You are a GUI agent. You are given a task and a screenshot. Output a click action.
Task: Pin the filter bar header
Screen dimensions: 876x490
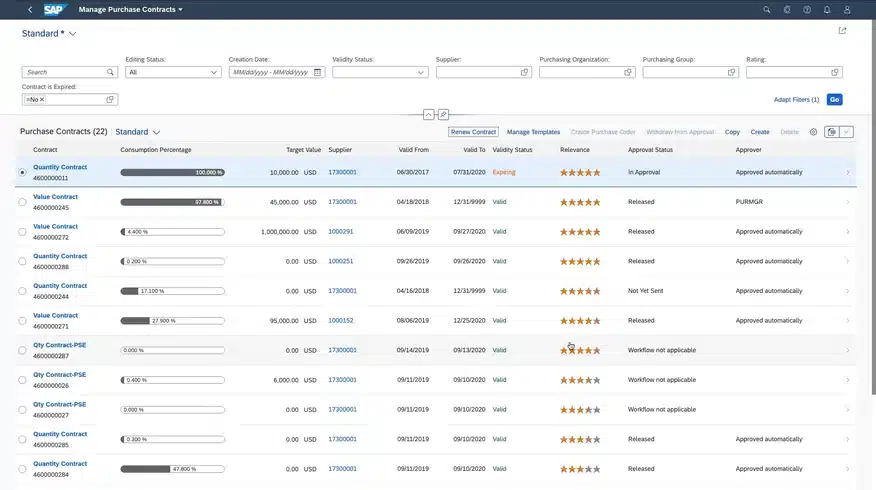point(443,115)
